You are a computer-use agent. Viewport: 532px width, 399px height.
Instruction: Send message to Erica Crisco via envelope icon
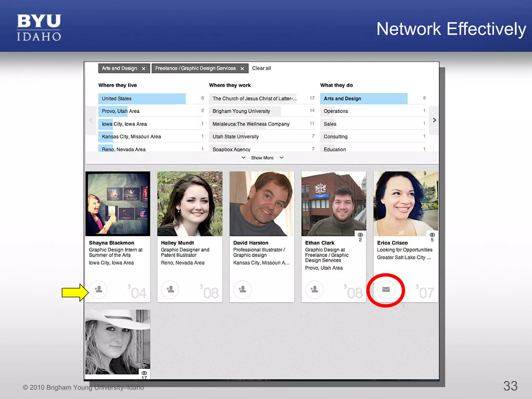pos(386,289)
